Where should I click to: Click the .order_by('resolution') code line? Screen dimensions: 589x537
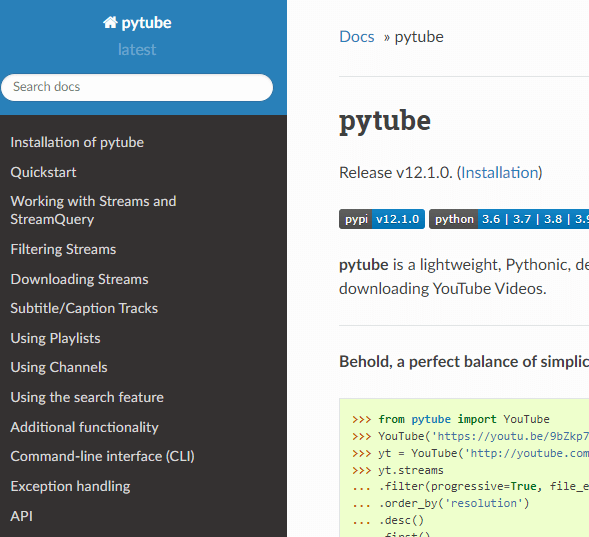[x=454, y=503]
